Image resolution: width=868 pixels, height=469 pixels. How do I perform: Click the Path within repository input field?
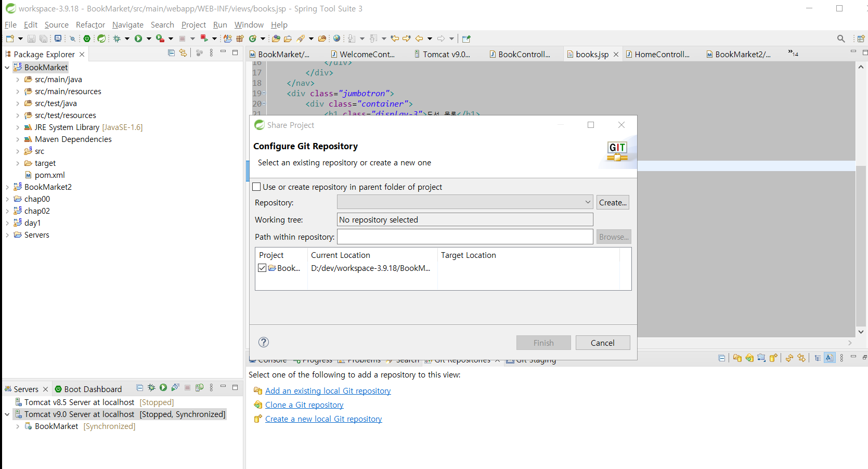(465, 237)
